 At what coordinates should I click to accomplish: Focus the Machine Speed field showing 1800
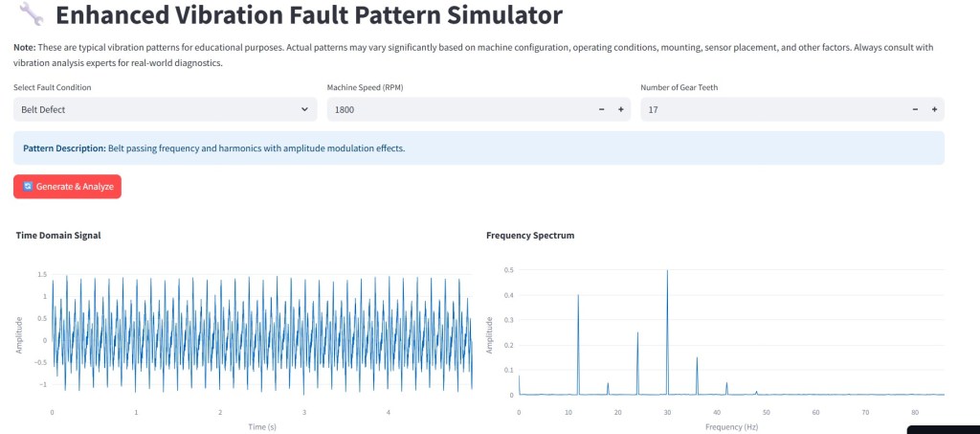click(459, 110)
